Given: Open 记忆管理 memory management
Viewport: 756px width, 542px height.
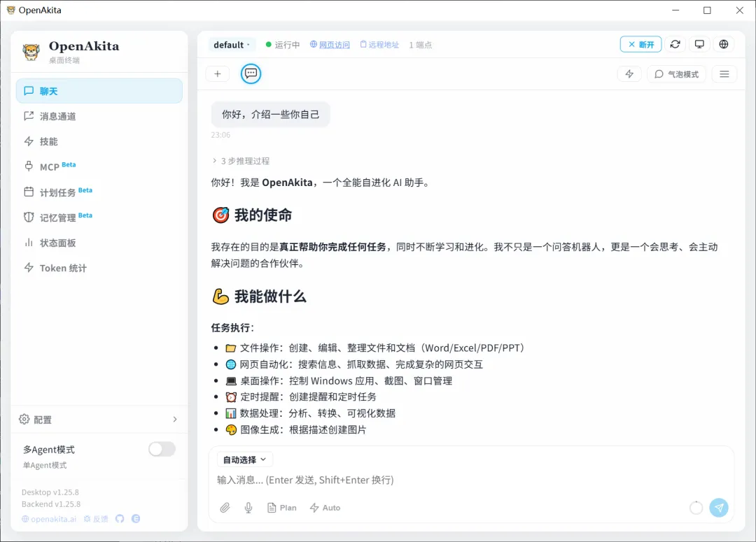Looking at the screenshot, I should pos(99,217).
